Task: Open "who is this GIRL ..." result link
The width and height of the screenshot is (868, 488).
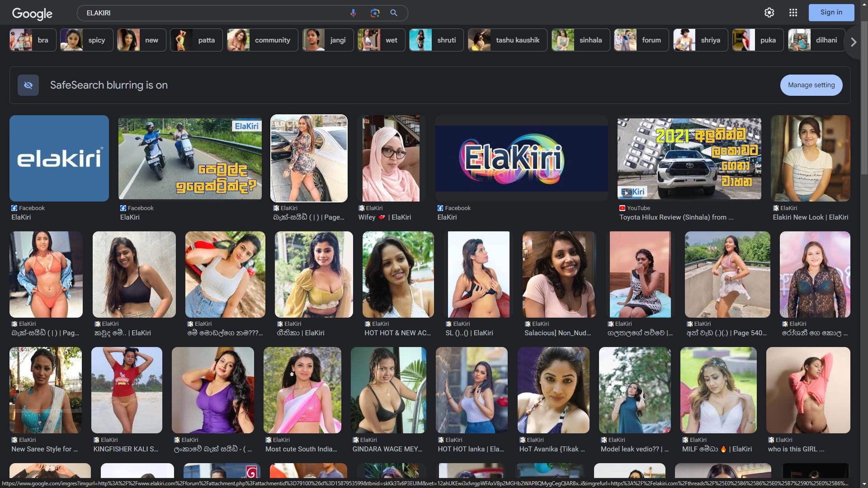Action: click(x=796, y=449)
